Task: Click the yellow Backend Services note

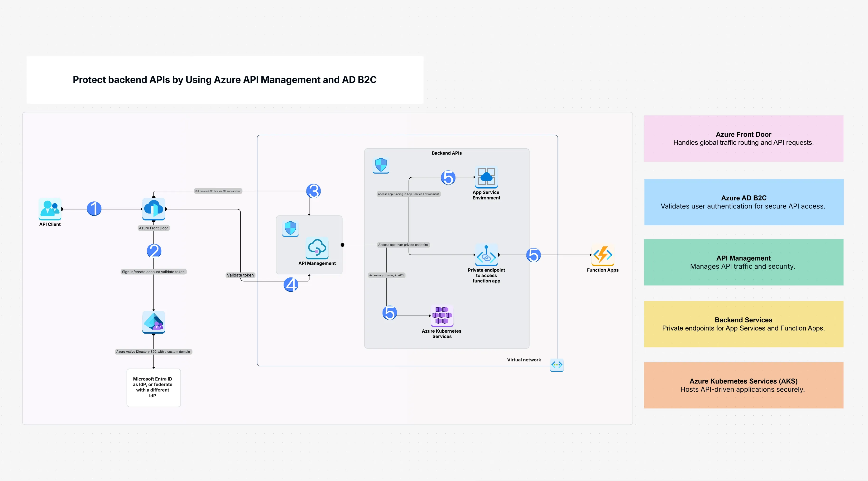Action: pyautogui.click(x=743, y=324)
